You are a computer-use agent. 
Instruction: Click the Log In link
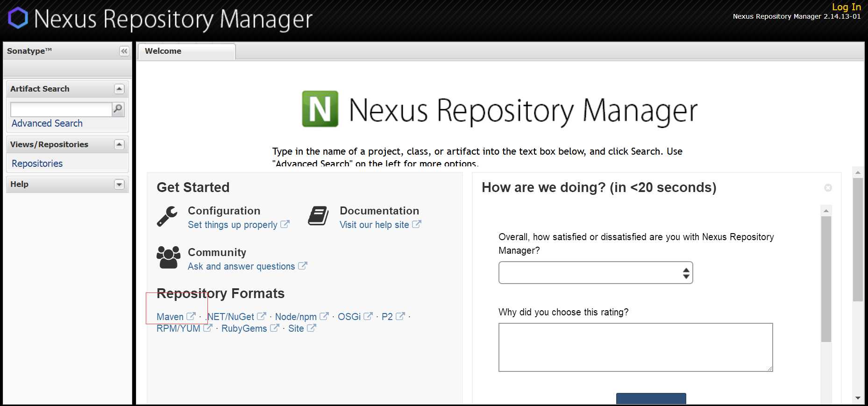(x=846, y=7)
